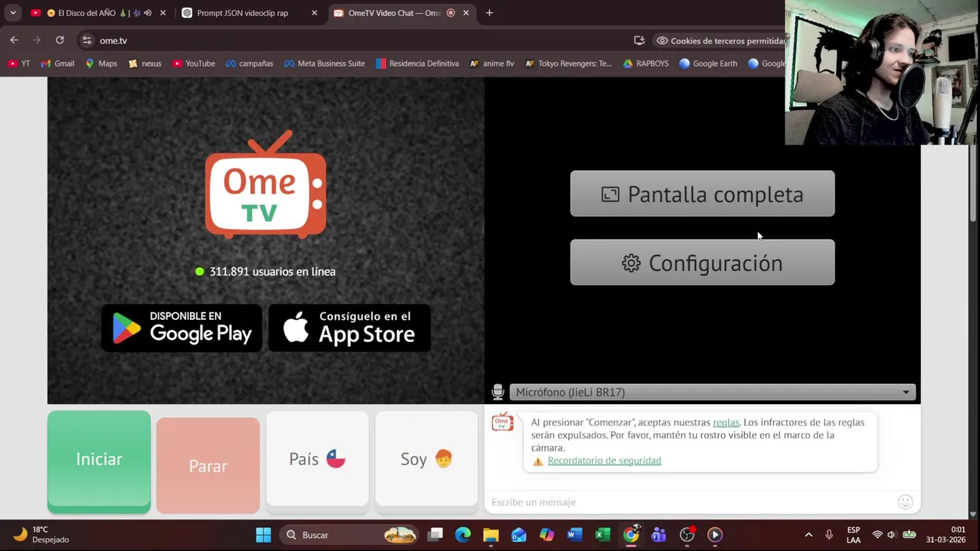The width and height of the screenshot is (980, 551).
Task: Expand the Micrófono (JieLi BR17) dropdown
Action: 713,392
